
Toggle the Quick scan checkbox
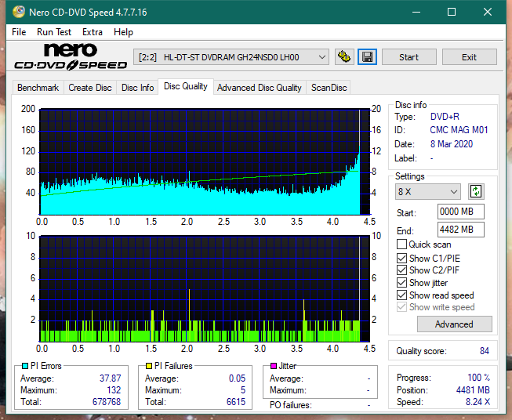point(401,244)
